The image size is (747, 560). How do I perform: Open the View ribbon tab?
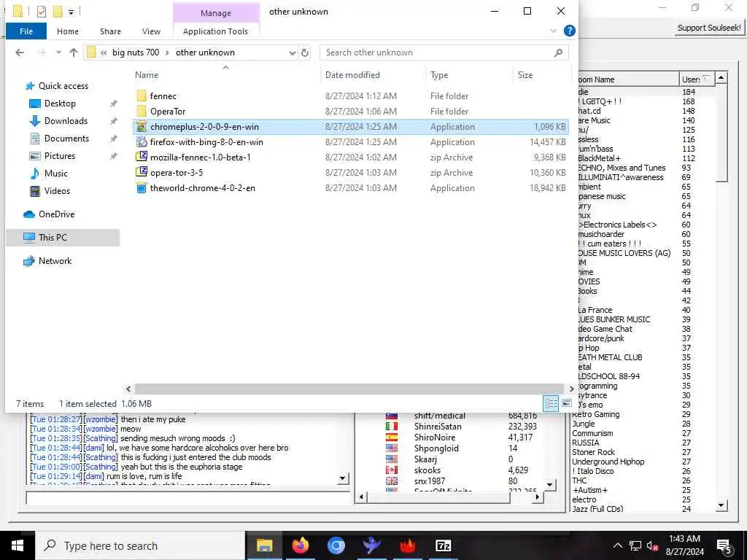click(x=151, y=31)
